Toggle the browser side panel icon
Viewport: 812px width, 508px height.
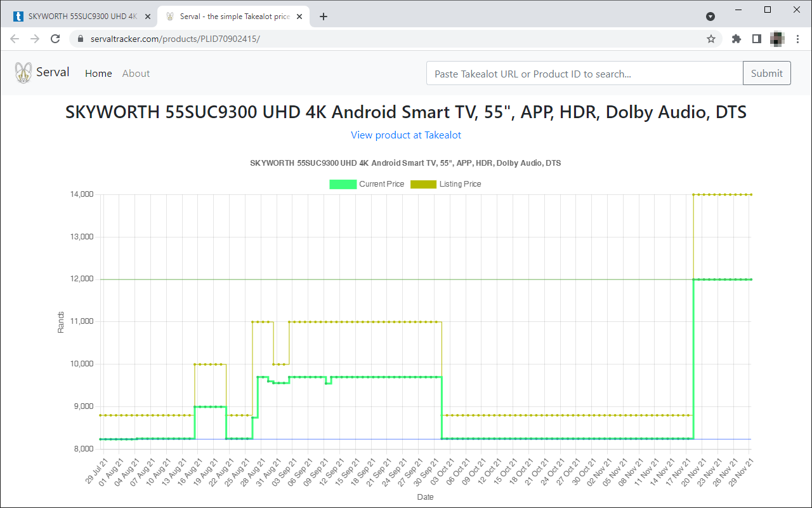(756, 39)
